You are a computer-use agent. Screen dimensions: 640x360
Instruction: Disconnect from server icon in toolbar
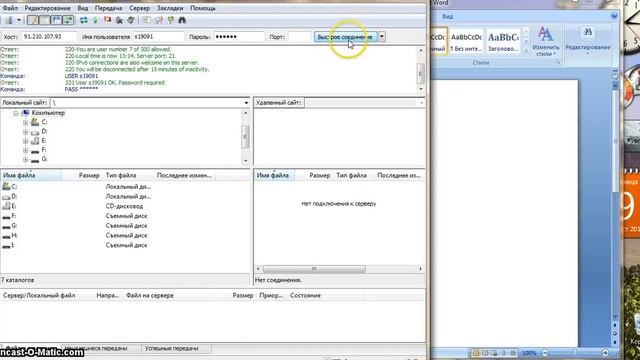(119, 20)
